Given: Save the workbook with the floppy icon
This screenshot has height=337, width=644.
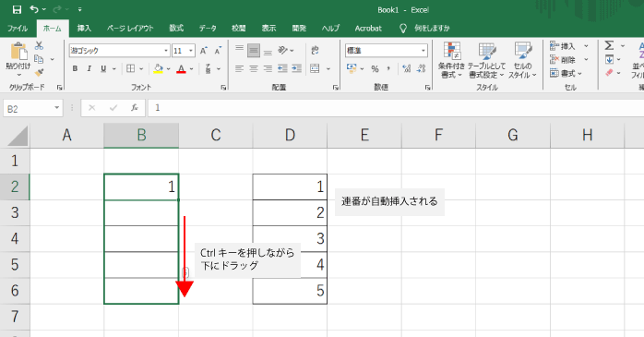Looking at the screenshot, I should coord(17,9).
